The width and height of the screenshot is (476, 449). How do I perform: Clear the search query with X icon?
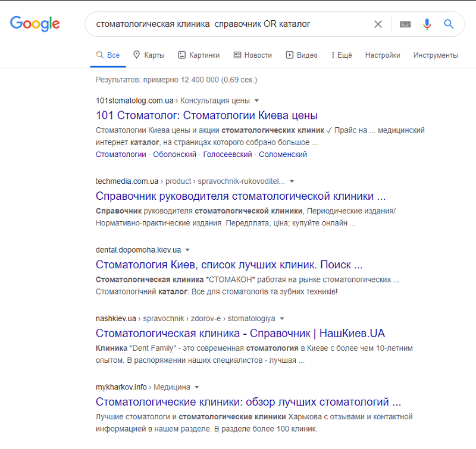click(378, 24)
